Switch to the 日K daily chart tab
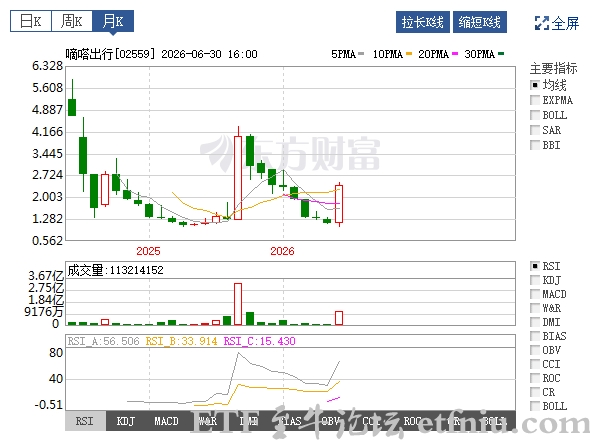This screenshot has width=595, height=447. (x=31, y=21)
